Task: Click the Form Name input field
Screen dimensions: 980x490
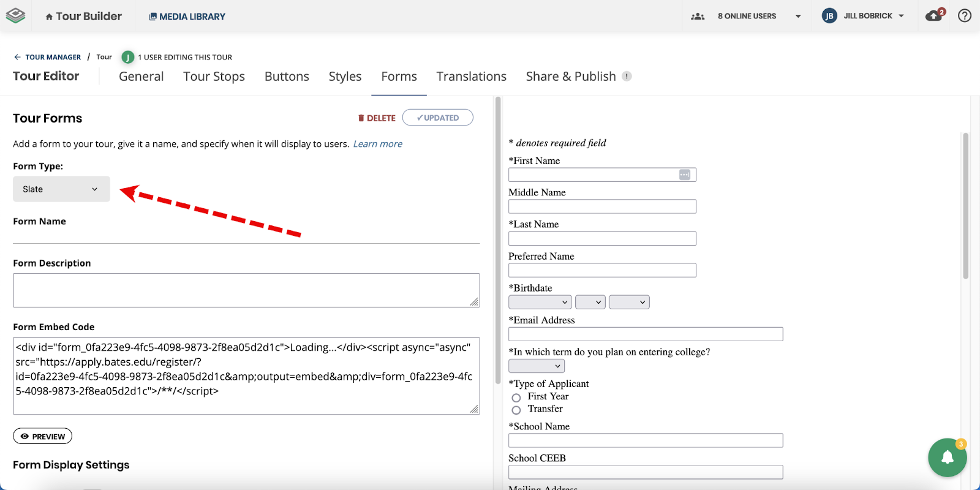Action: pos(246,236)
